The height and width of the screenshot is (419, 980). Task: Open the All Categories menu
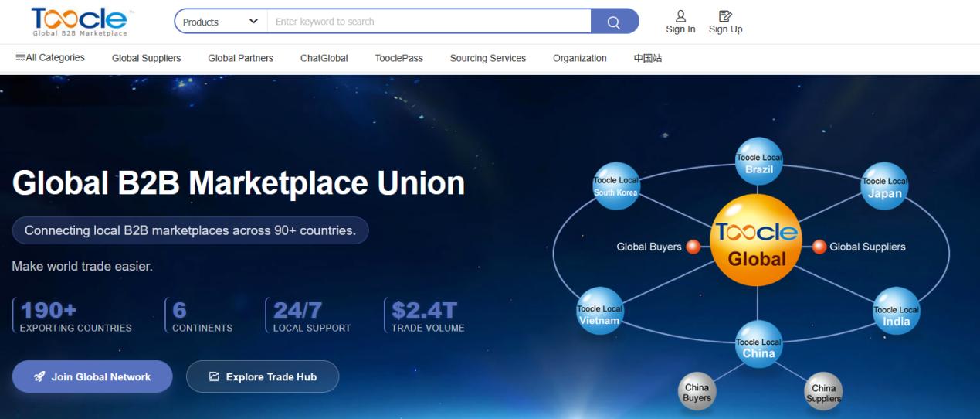[x=50, y=58]
